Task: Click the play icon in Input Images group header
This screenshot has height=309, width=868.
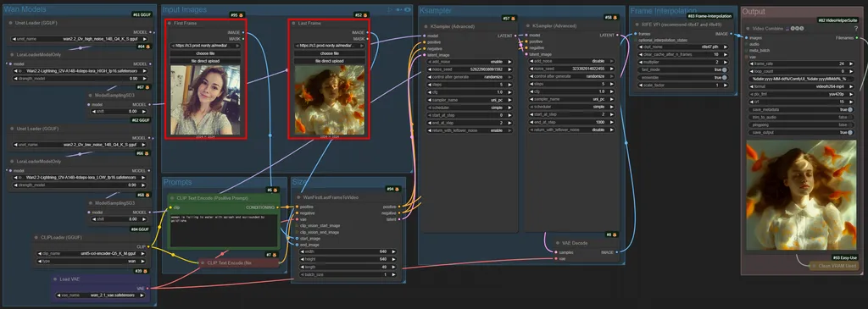Action: (390, 9)
